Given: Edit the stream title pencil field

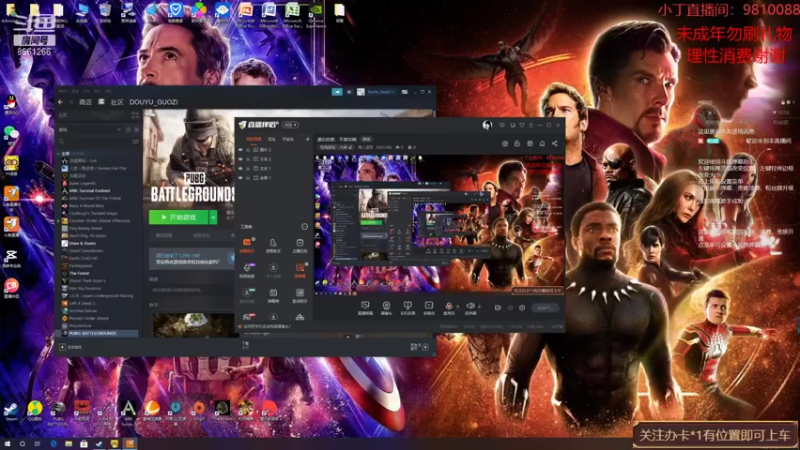Looking at the screenshot, I should point(337,147).
